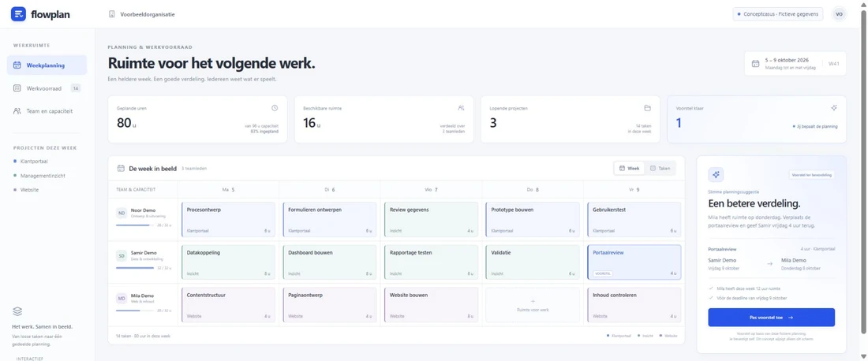The width and height of the screenshot is (868, 361).
Task: Click the vertical page scrollbar
Action: point(863,171)
